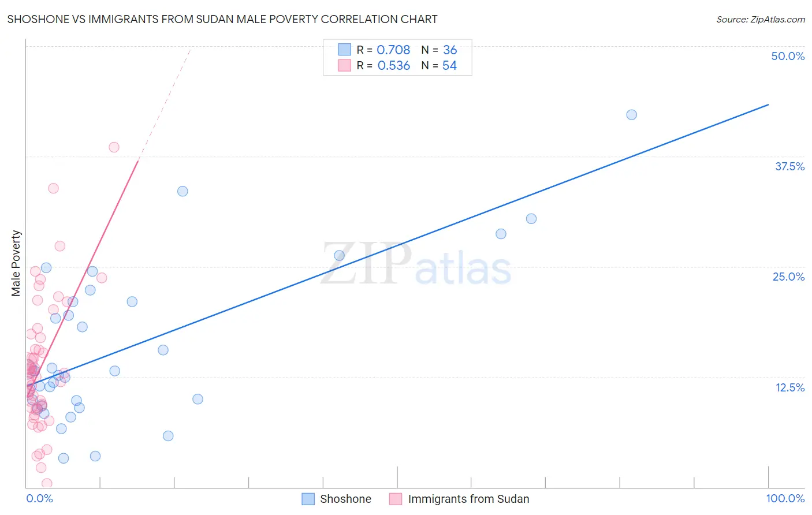The image size is (812, 515).
Task: Click the blue point on the line near 26%
Action: [339, 255]
